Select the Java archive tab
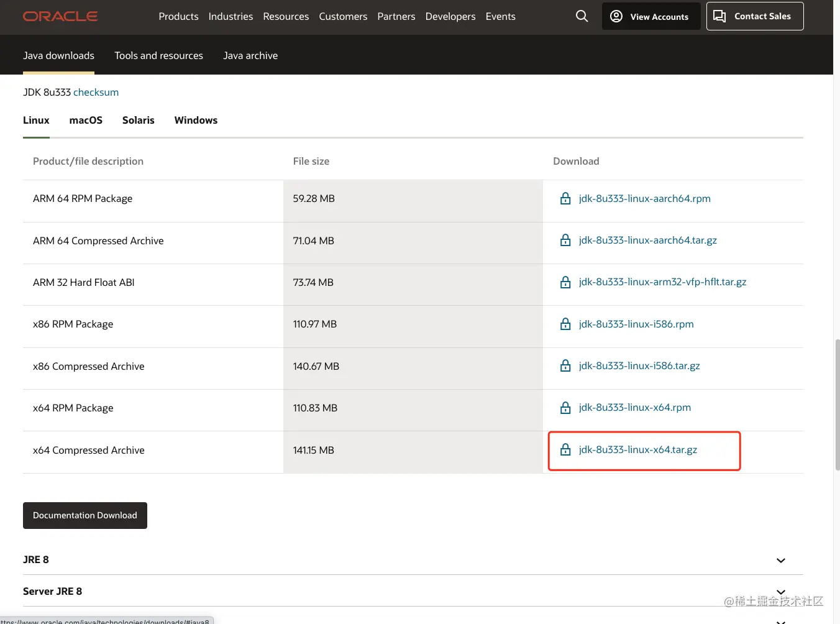840x624 pixels. [x=250, y=55]
